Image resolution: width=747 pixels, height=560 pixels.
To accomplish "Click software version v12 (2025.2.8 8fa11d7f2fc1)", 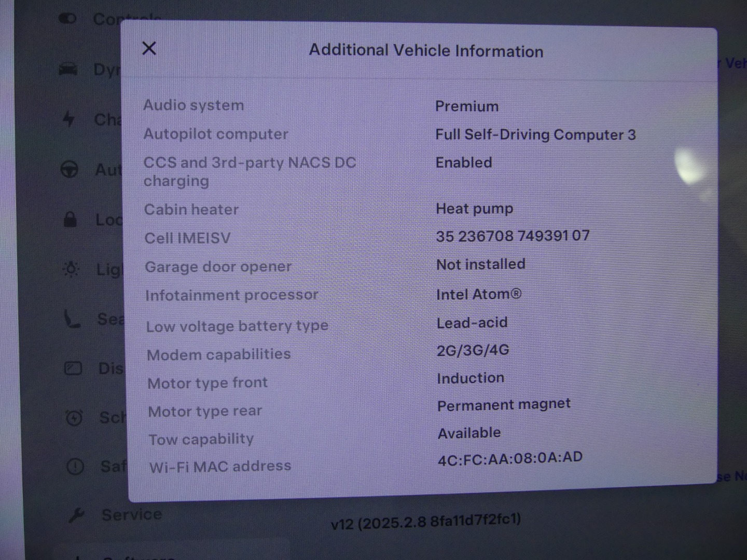I will coord(426,521).
